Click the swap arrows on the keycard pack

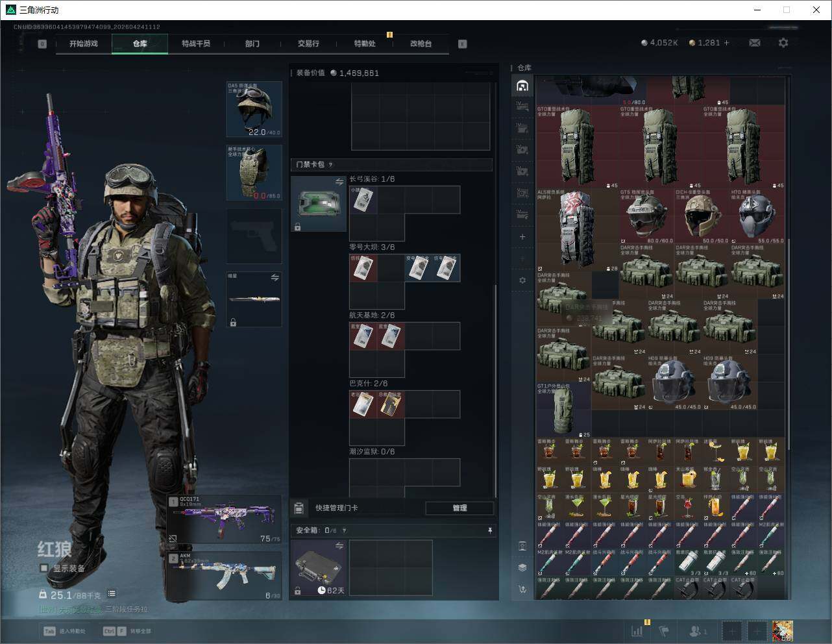click(x=339, y=182)
